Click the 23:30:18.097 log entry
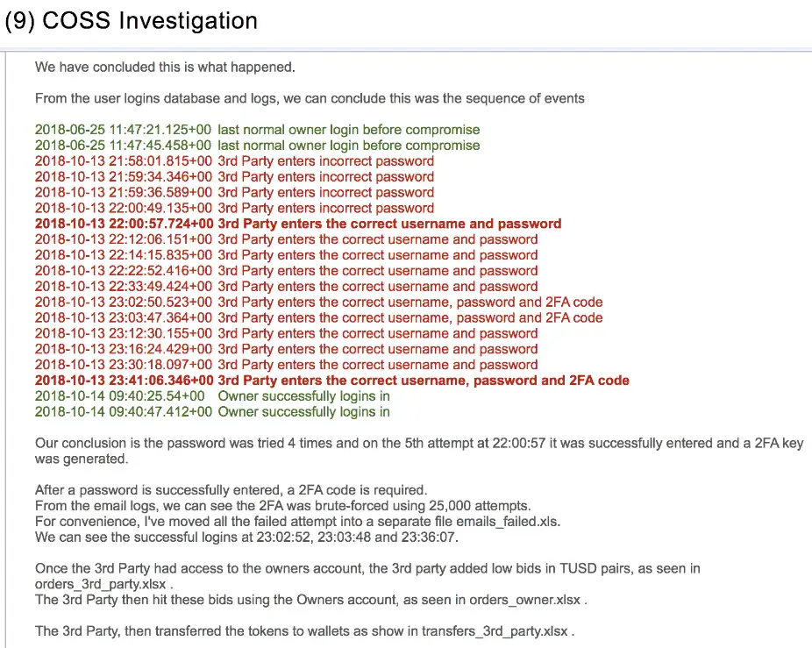Image resolution: width=812 pixels, height=648 pixels. [287, 365]
